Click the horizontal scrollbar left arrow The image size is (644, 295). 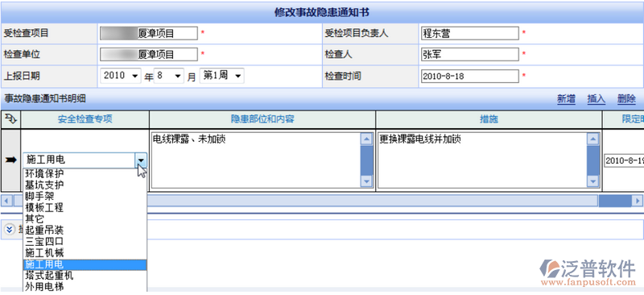[x=6, y=201]
